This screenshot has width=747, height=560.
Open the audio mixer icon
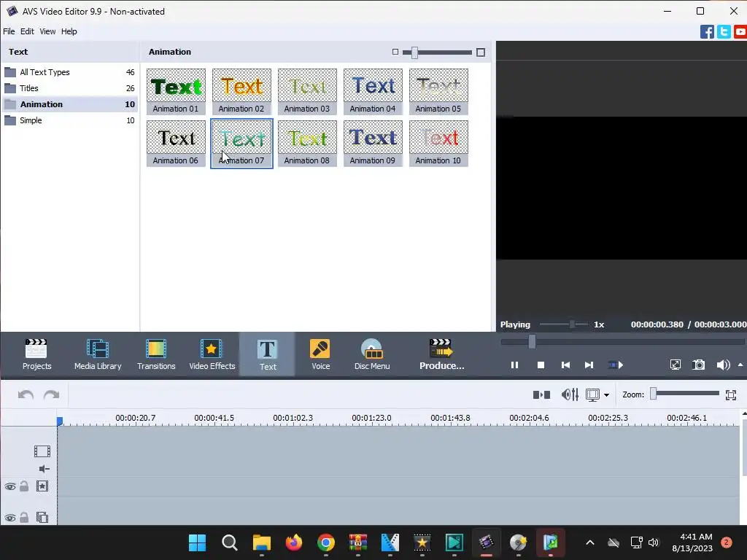(x=570, y=394)
